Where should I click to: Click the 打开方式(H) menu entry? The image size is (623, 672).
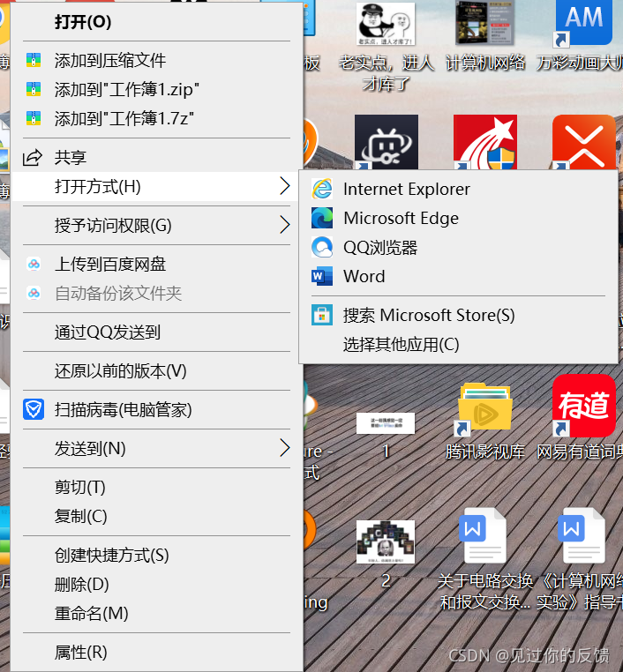click(x=156, y=186)
